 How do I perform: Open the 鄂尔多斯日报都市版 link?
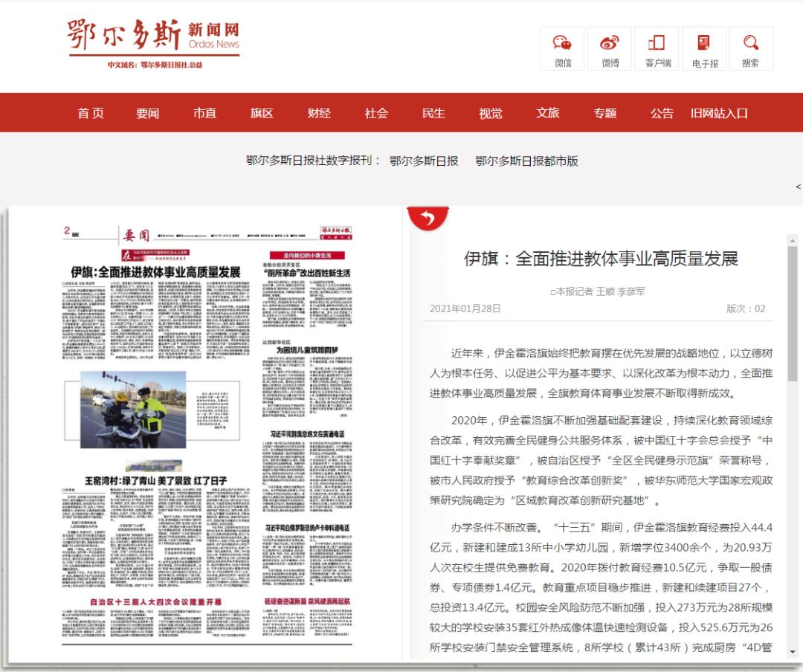pos(526,161)
